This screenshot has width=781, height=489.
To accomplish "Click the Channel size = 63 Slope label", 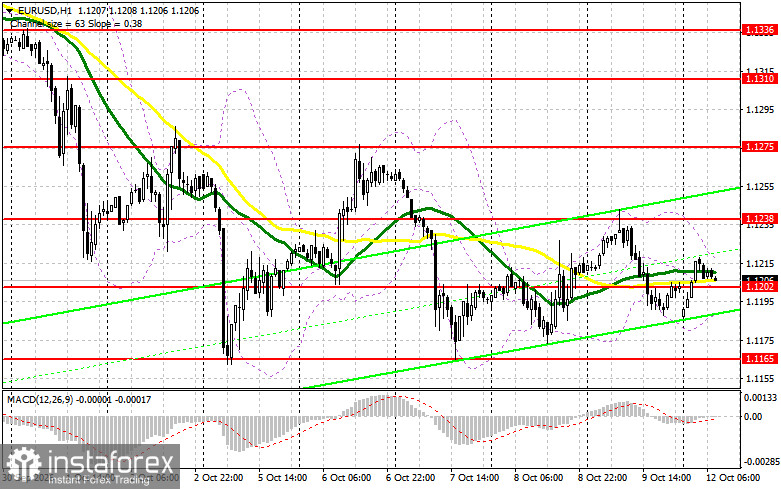I will [76, 23].
